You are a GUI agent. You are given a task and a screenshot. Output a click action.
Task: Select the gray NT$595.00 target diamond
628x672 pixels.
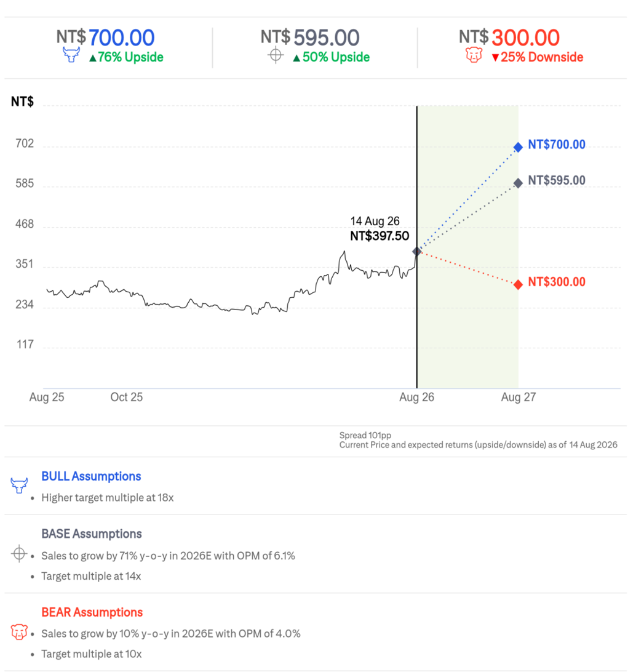point(518,183)
